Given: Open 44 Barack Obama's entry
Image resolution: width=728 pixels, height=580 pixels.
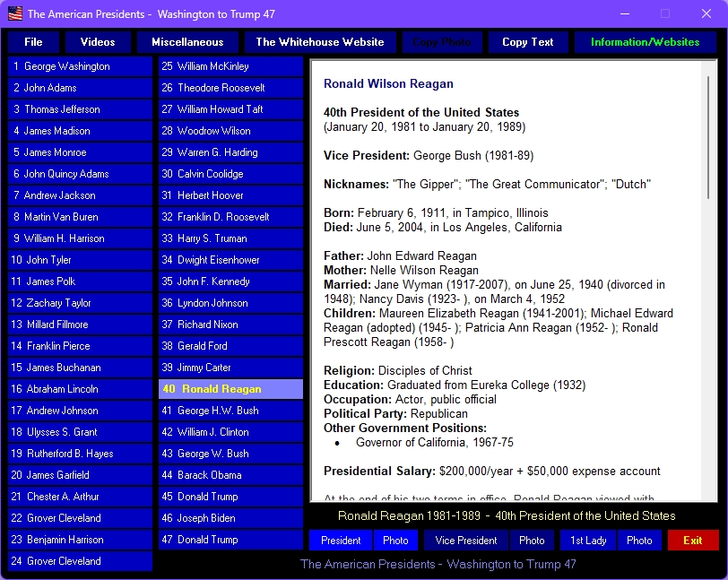Looking at the screenshot, I should [230, 475].
